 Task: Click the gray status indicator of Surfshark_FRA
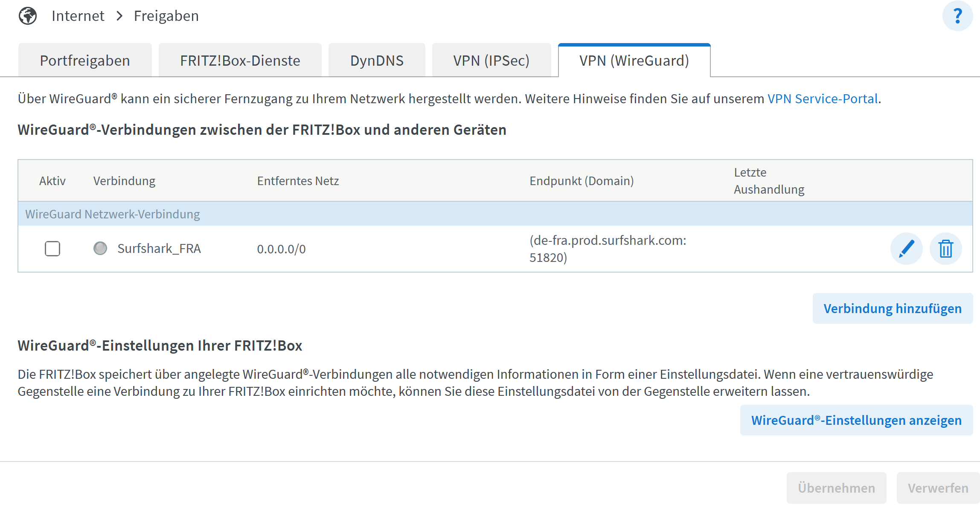(x=100, y=248)
